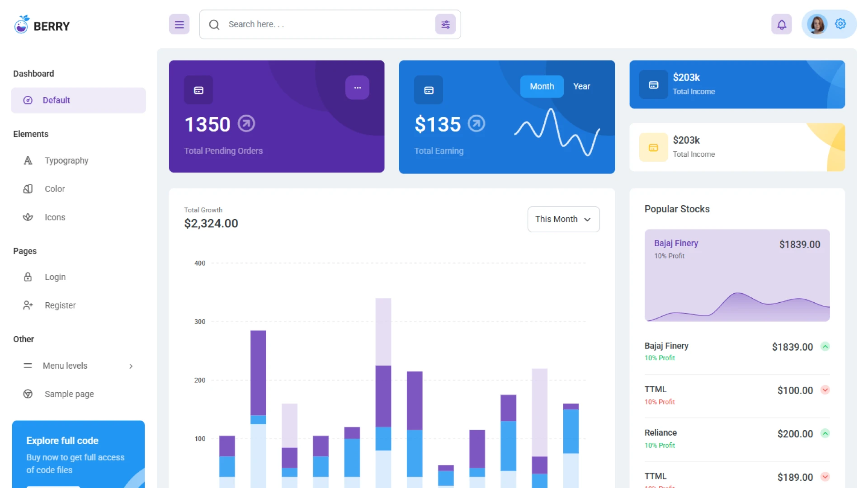
Task: Click the Color palette icon
Action: (x=28, y=189)
